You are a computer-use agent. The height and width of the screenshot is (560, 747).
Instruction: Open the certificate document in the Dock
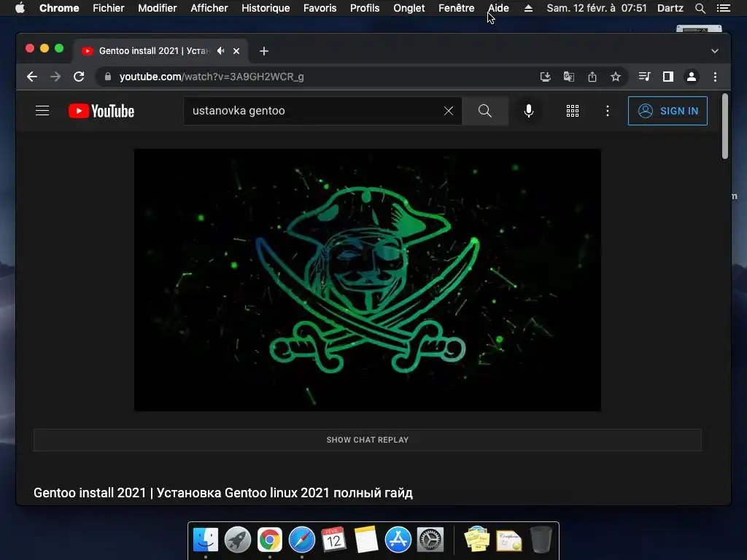(x=508, y=540)
